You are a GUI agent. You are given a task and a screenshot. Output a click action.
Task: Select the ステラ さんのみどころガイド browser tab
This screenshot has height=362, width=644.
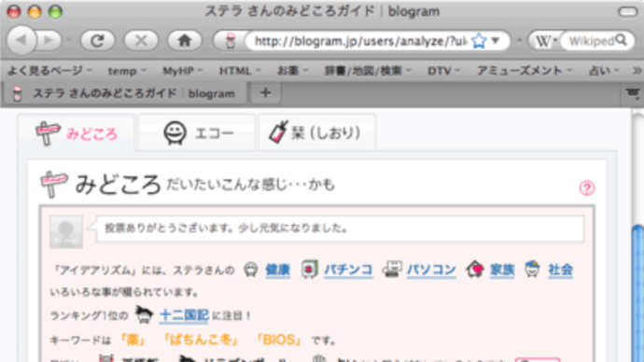point(124,93)
